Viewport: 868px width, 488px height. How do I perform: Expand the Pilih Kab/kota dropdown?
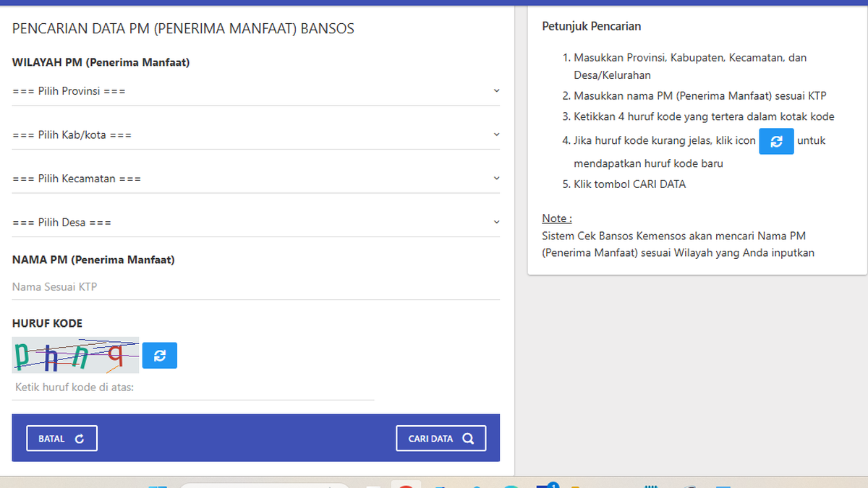click(x=256, y=135)
